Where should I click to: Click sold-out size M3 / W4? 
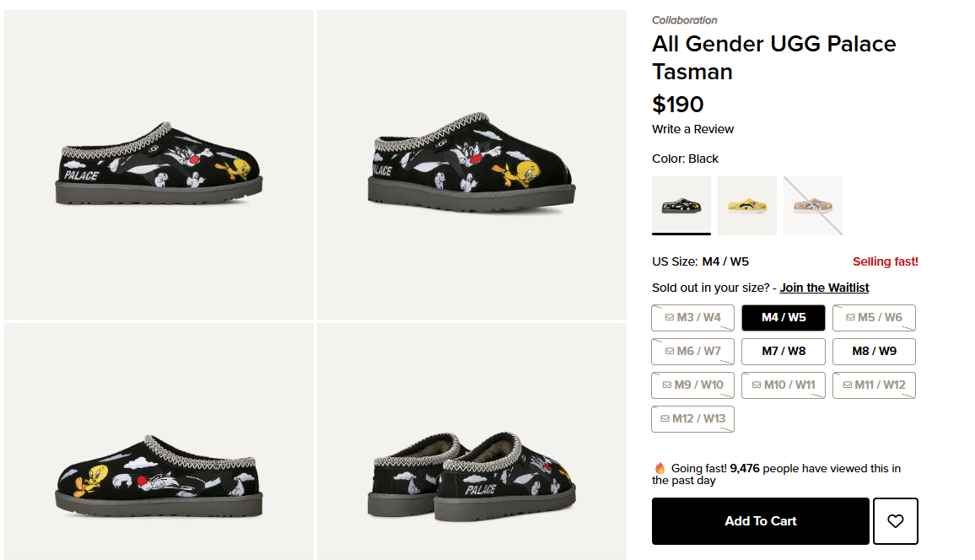click(x=692, y=318)
